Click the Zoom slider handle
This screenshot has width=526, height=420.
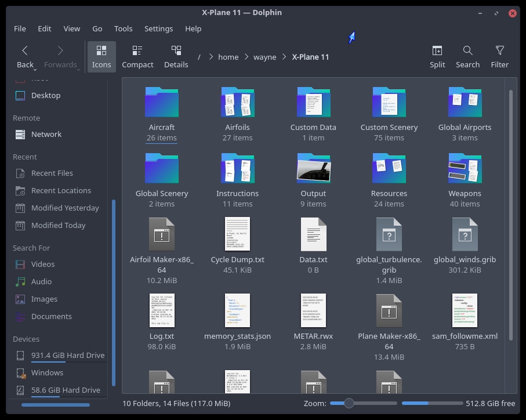click(x=349, y=403)
